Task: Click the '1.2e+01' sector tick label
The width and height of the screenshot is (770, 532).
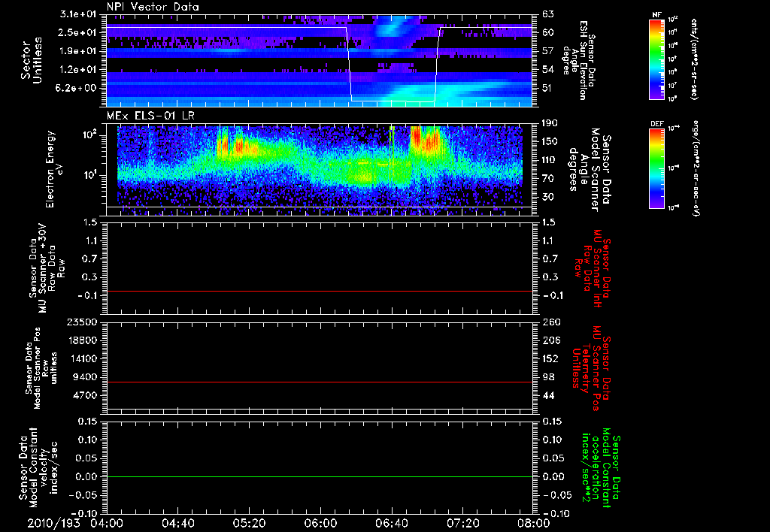Action: coord(78,70)
